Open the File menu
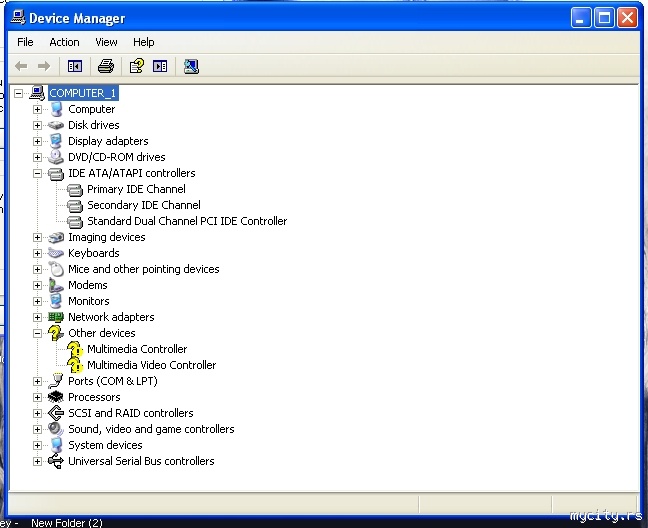Screen dimensions: 648x528 click(25, 42)
